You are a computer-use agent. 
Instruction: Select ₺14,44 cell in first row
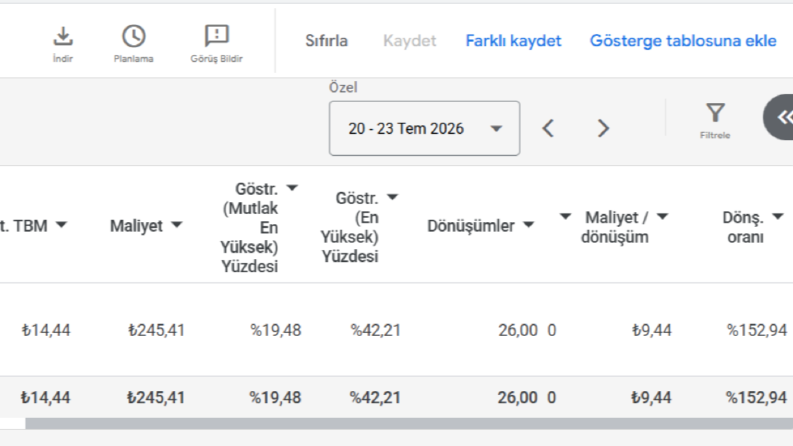point(46,330)
